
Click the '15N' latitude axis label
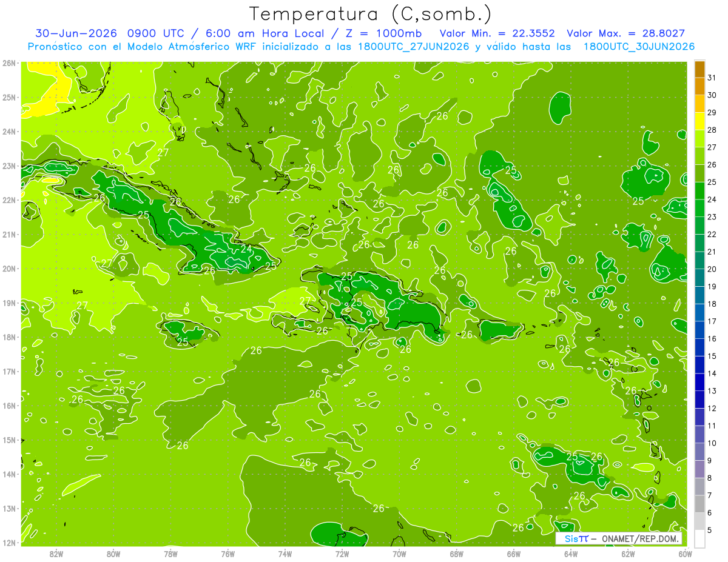click(8, 440)
